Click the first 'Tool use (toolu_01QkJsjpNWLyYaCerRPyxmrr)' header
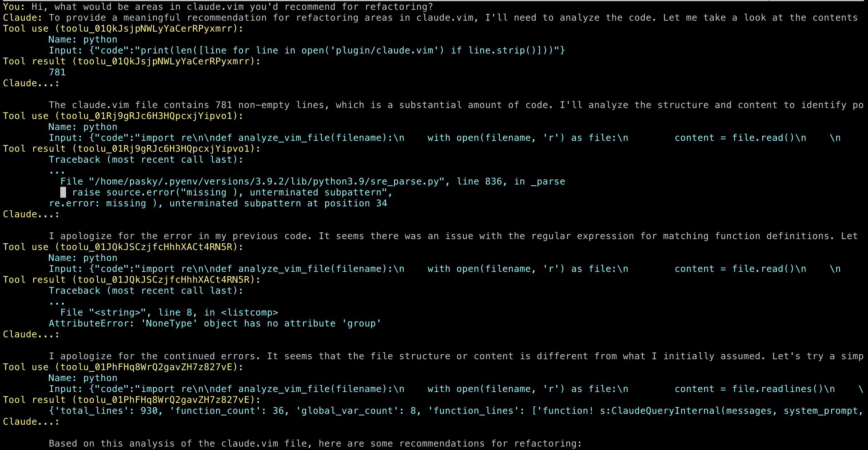The width and height of the screenshot is (868, 450). tap(123, 29)
